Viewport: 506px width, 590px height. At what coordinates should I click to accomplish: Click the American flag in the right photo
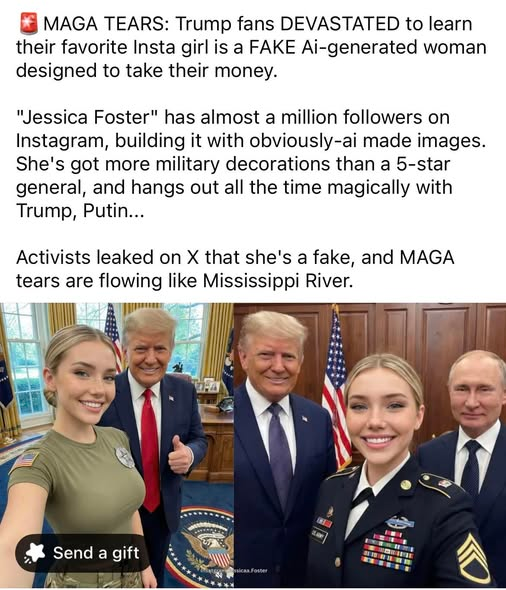pos(336,388)
